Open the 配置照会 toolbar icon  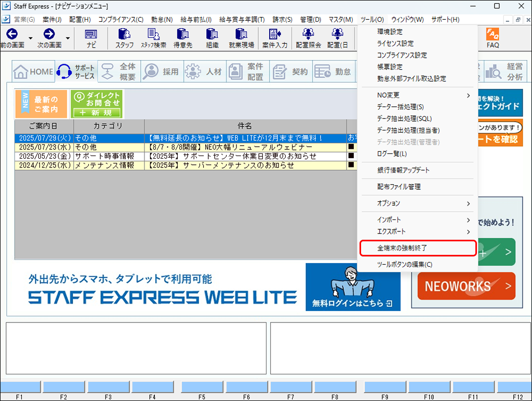[x=309, y=38]
